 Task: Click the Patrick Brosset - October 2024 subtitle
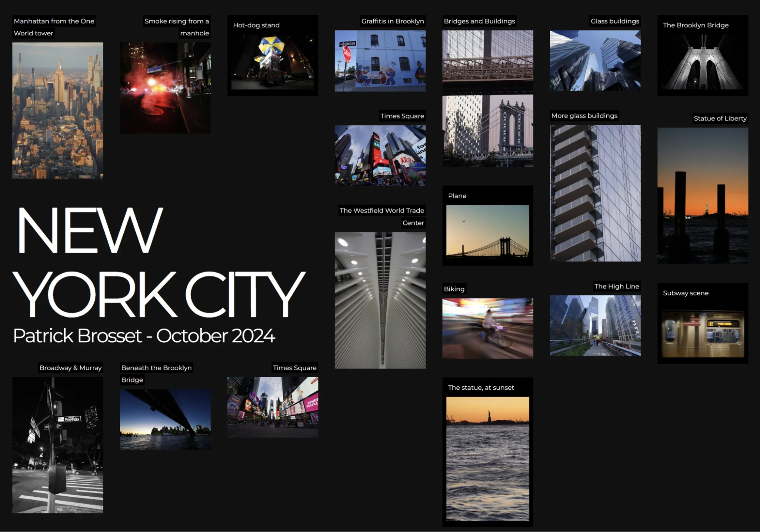(144, 336)
